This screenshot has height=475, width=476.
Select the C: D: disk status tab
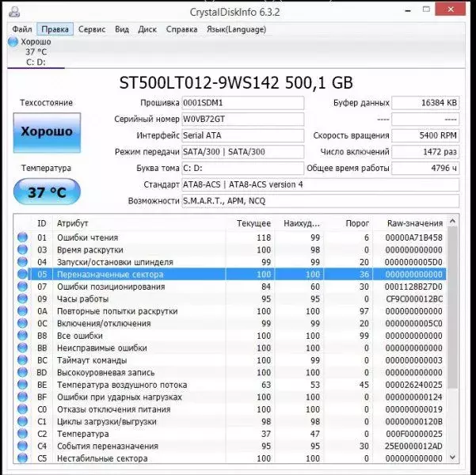(x=36, y=52)
